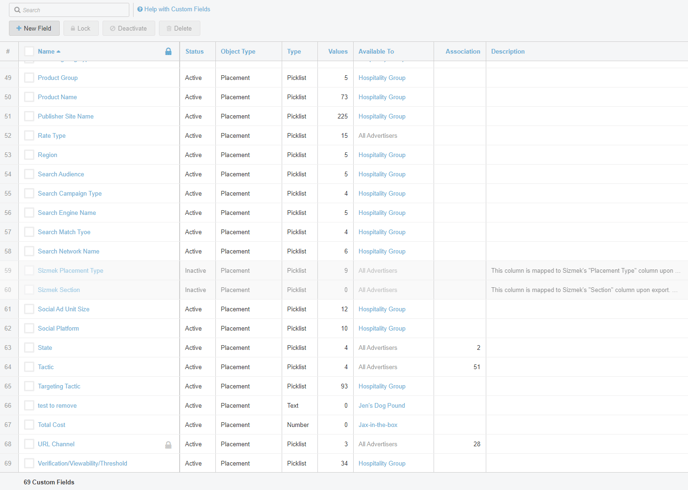Check the Publisher Site Name row checkbox
This screenshot has width=688, height=490.
point(29,116)
